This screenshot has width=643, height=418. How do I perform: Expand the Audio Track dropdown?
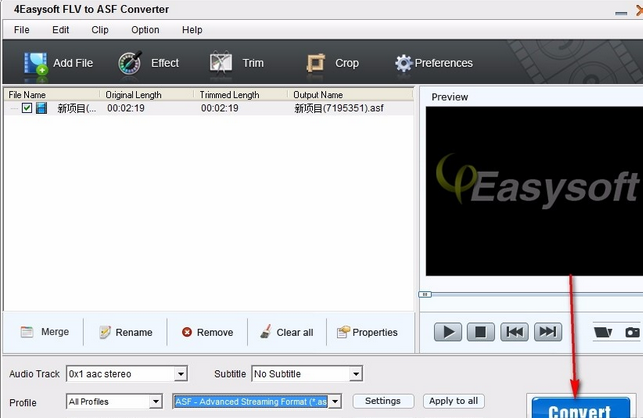click(x=181, y=374)
